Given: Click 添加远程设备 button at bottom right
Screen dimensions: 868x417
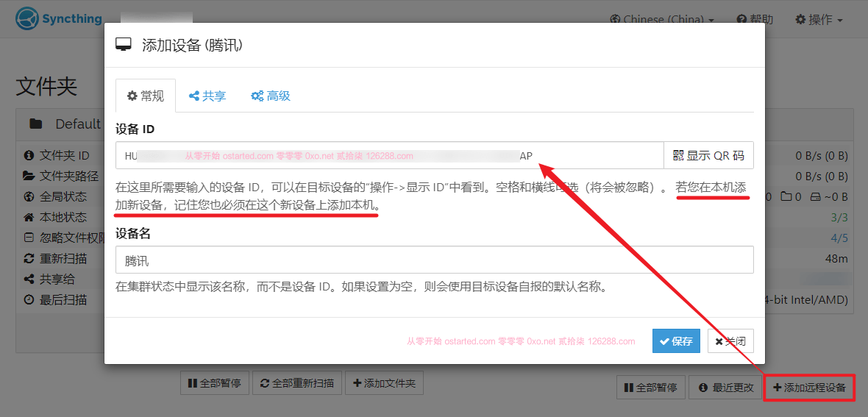Looking at the screenshot, I should pyautogui.click(x=809, y=388).
